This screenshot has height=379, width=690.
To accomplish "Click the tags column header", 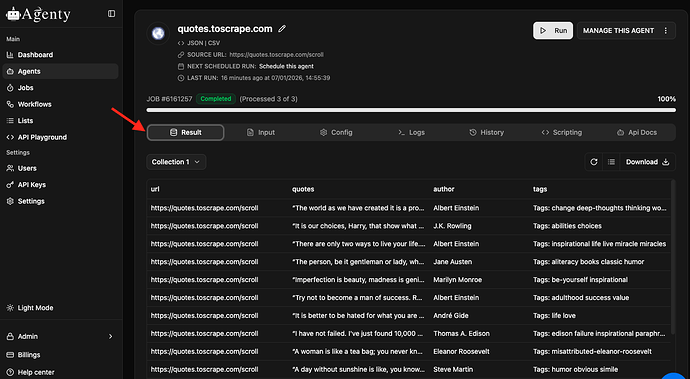I will pos(540,189).
